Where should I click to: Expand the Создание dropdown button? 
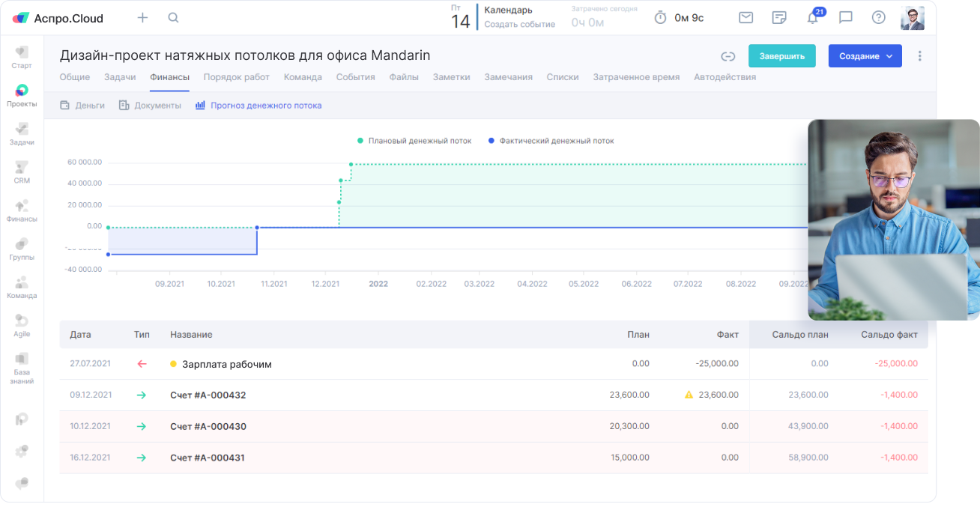point(865,56)
